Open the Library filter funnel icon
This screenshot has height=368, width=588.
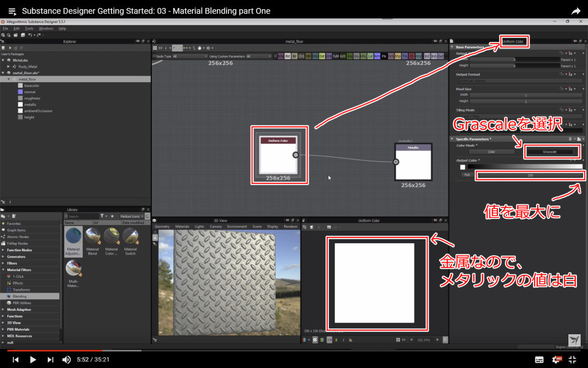(102, 217)
